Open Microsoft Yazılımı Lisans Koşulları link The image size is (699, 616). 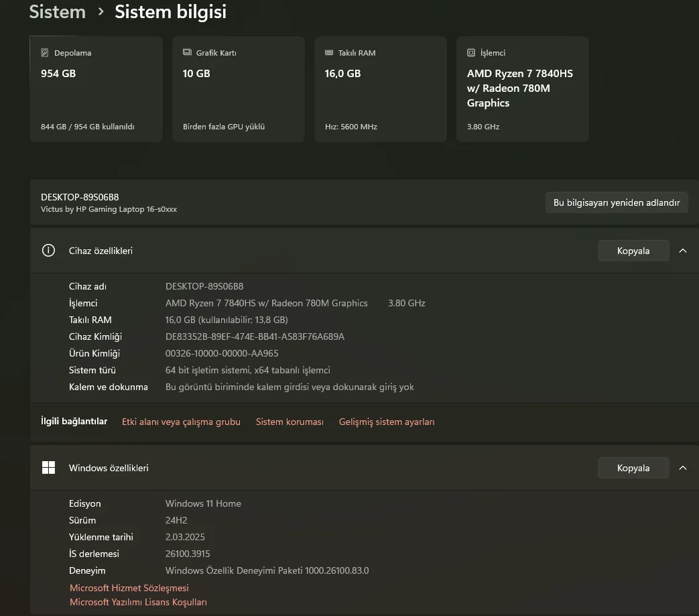(138, 602)
